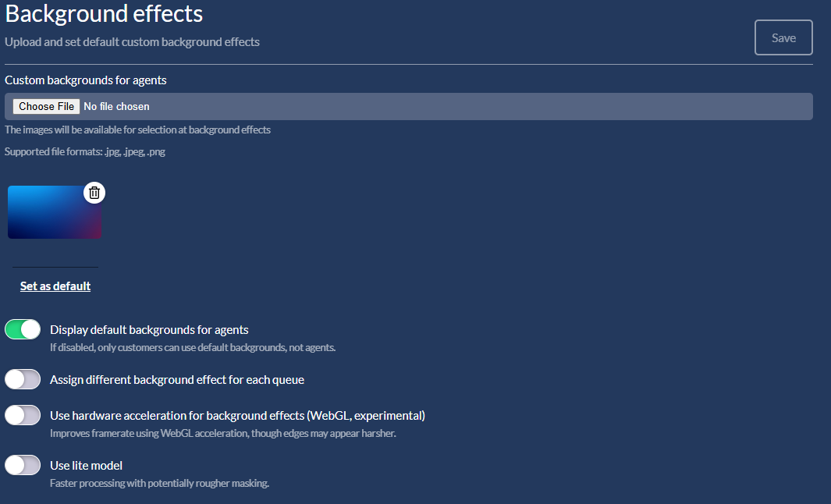The width and height of the screenshot is (831, 504).
Task: Click the 'Supported file formats' help text
Action: pyautogui.click(x=85, y=152)
